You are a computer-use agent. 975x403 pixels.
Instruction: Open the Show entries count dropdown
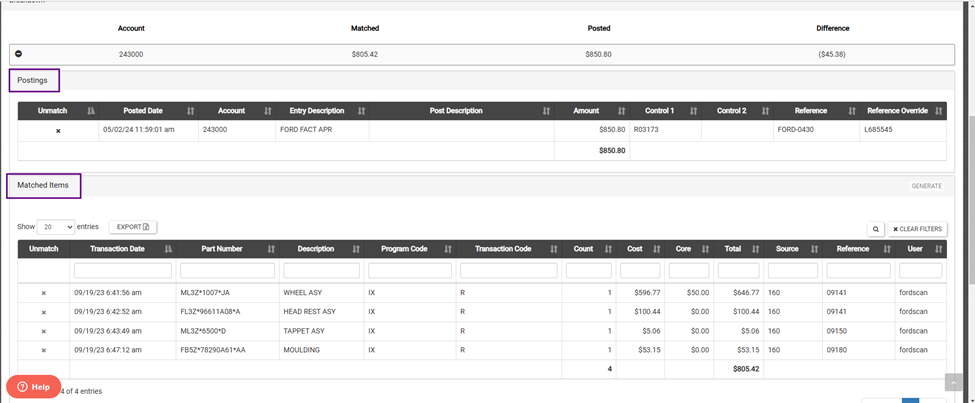tap(56, 227)
